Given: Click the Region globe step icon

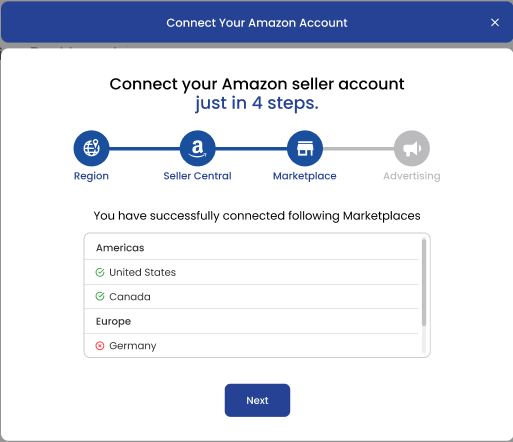Looking at the screenshot, I should point(91,148).
